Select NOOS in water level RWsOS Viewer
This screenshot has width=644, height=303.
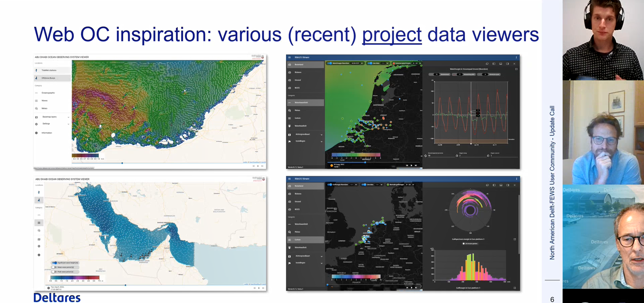coord(305,88)
